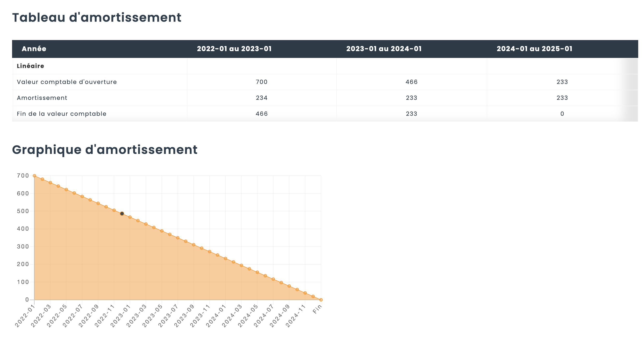Click the final data point at Fin
644x344 pixels.
click(x=321, y=300)
